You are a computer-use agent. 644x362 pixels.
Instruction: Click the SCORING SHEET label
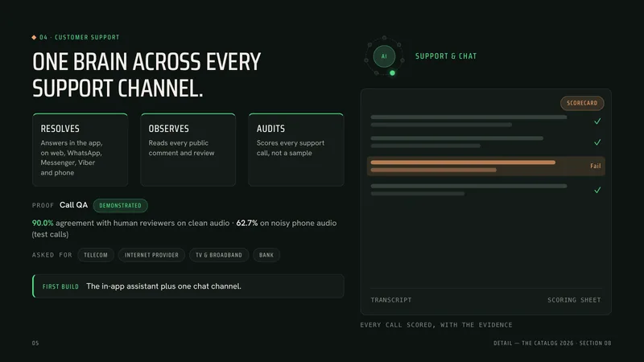pyautogui.click(x=574, y=300)
